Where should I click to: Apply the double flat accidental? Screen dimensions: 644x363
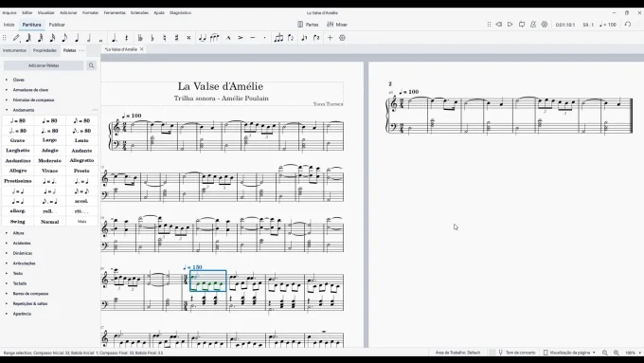click(x=140, y=38)
